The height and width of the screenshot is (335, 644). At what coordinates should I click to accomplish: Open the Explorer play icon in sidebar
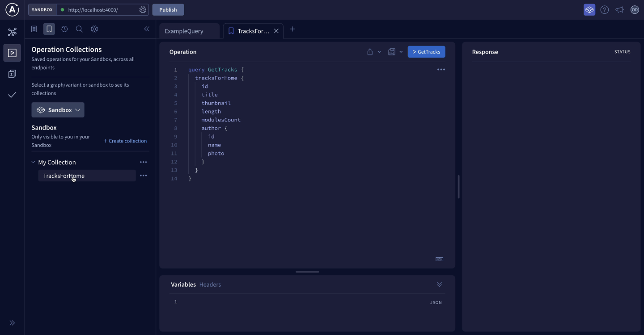pos(12,53)
